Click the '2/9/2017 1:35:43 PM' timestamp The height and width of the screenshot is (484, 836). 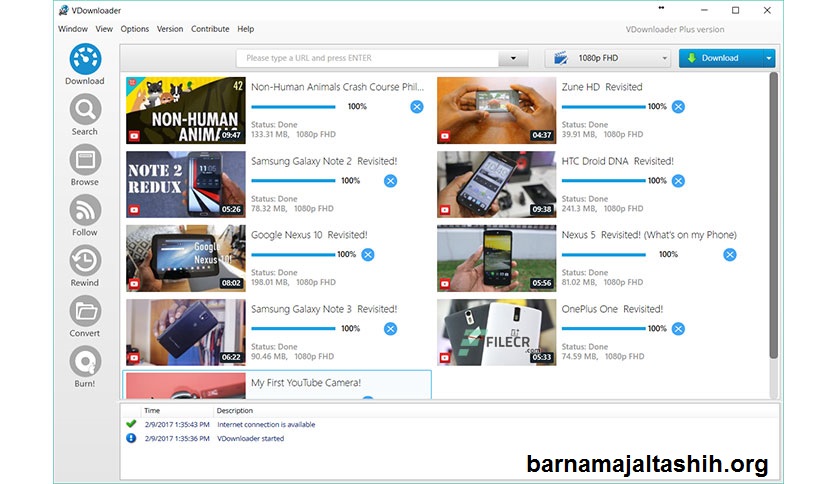177,424
